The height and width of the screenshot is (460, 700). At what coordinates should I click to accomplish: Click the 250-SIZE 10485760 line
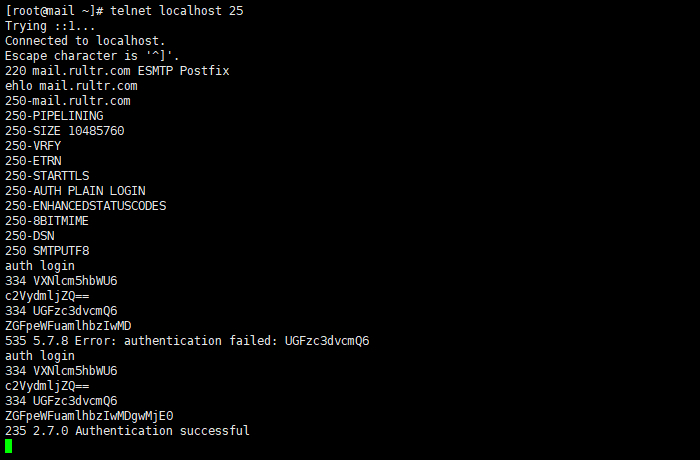click(x=64, y=131)
